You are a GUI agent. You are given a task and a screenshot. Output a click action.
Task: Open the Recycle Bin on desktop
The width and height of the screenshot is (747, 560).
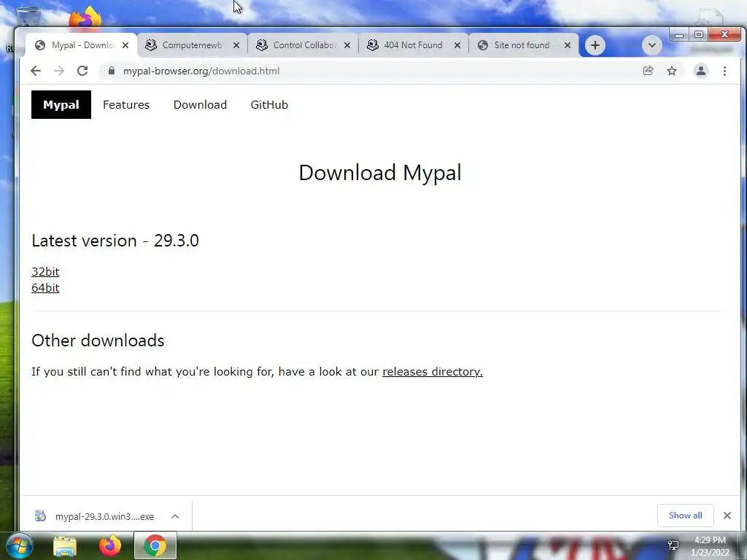[x=28, y=16]
